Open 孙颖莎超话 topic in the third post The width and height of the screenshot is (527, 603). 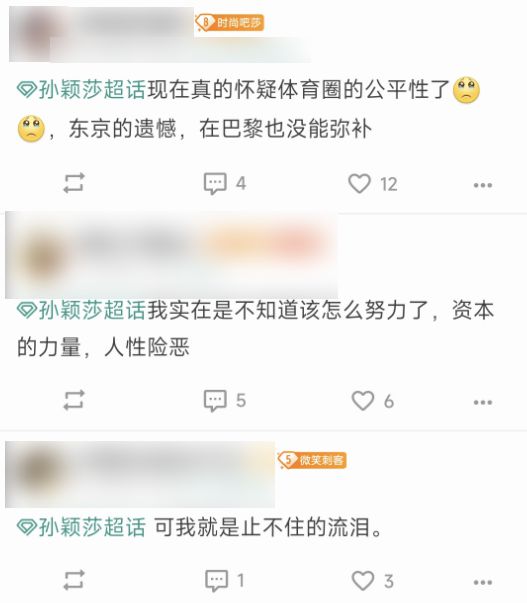82,527
